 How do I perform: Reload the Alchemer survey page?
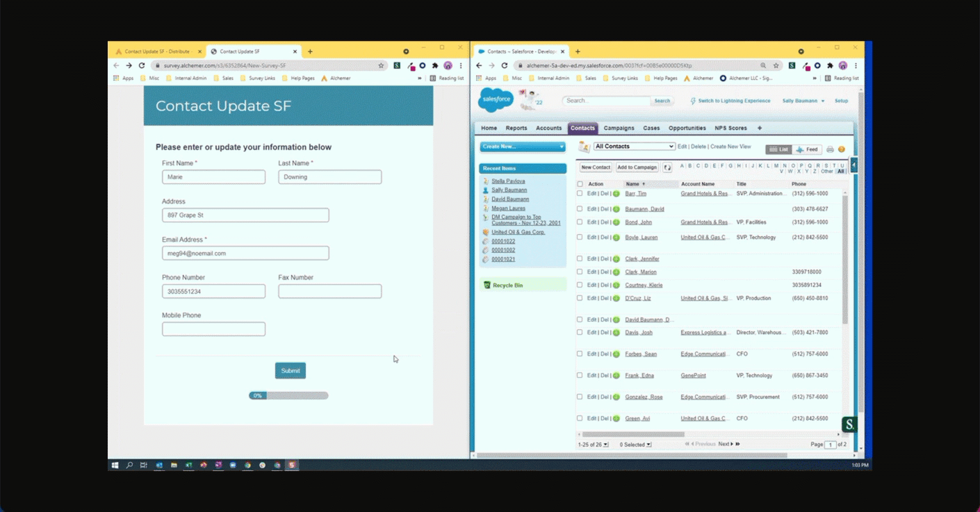click(142, 65)
